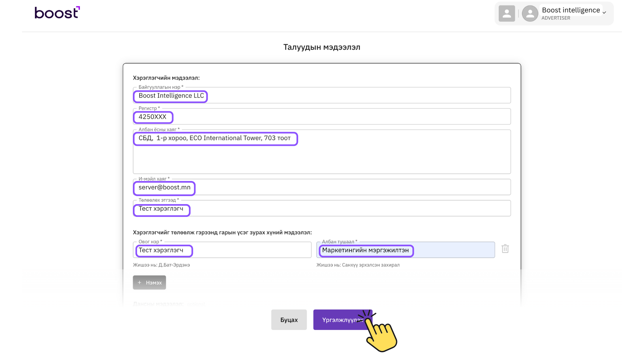Expand the Boost intelligence account chevron

[604, 13]
